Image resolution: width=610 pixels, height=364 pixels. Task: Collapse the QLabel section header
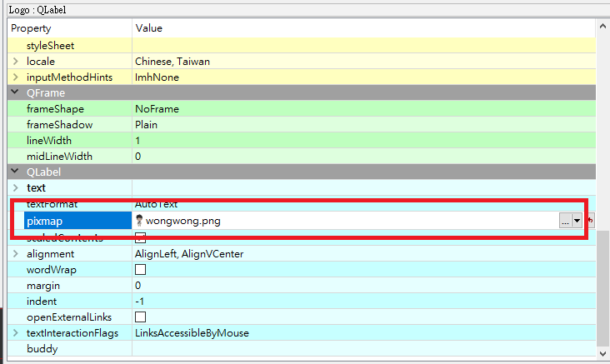(16, 172)
